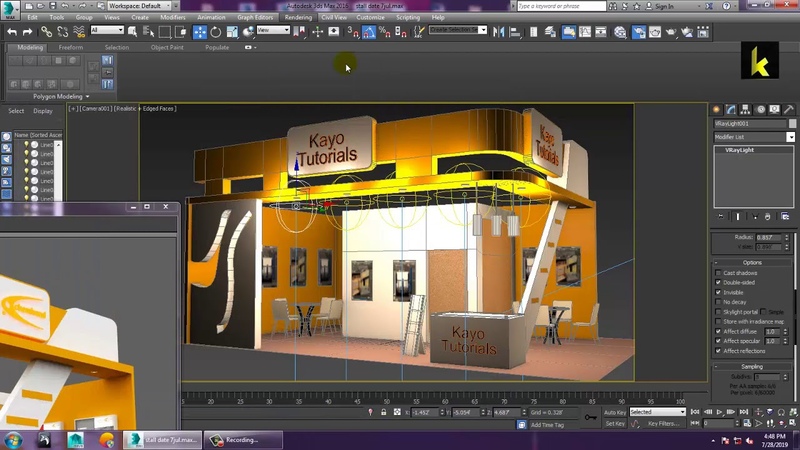The width and height of the screenshot is (800, 450).
Task: Open the Modifier List dropdown
Action: click(x=754, y=137)
